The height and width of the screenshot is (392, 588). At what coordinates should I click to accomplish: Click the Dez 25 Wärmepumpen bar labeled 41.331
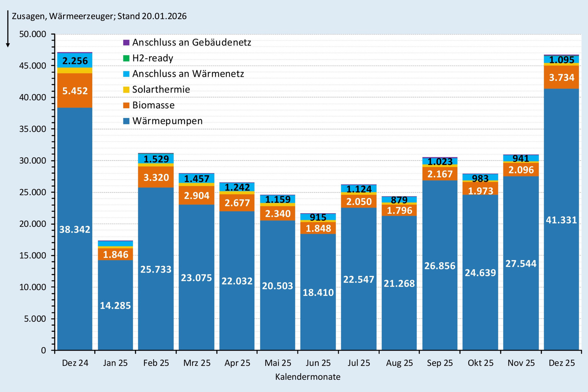tap(561, 220)
